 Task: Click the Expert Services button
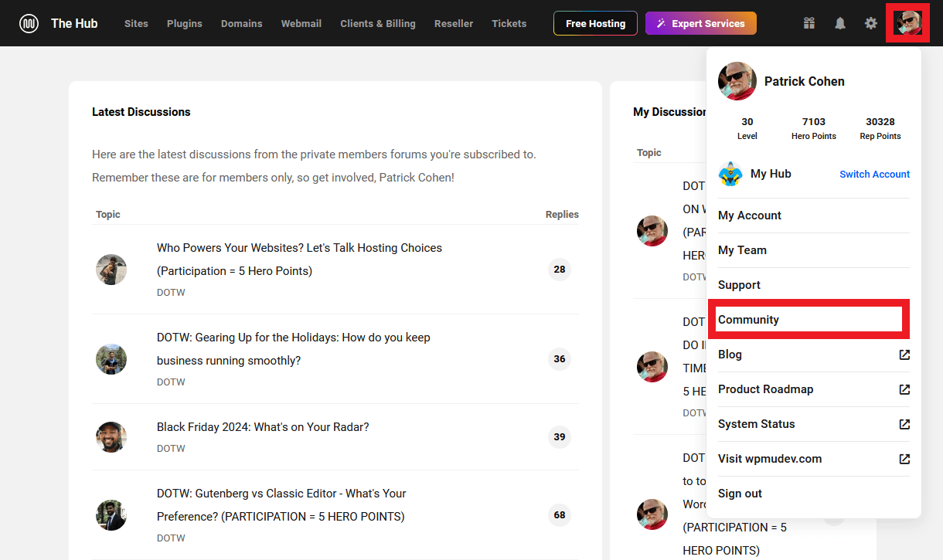[701, 23]
